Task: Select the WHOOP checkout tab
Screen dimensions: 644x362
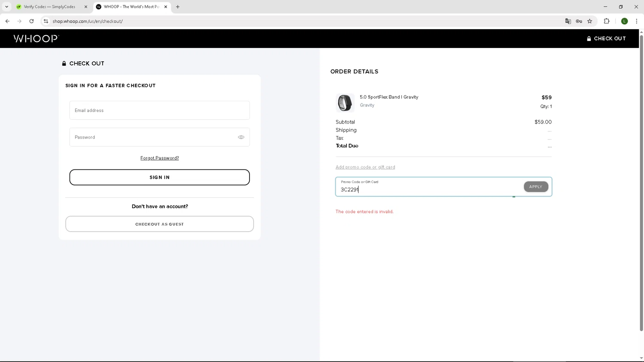Action: click(132, 7)
